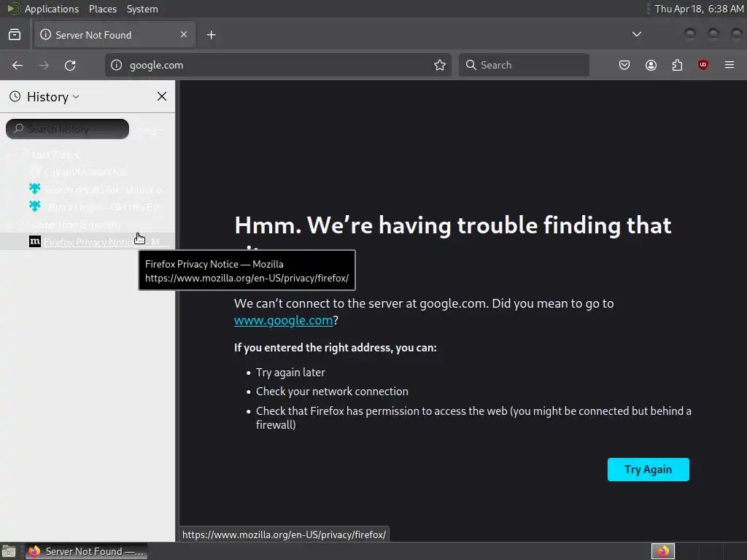Open the CollabVM history entry
747x560 pixels.
86,172
